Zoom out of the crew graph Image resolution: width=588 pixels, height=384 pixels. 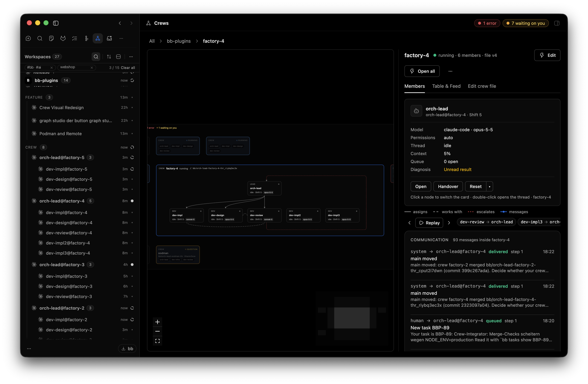(x=157, y=331)
